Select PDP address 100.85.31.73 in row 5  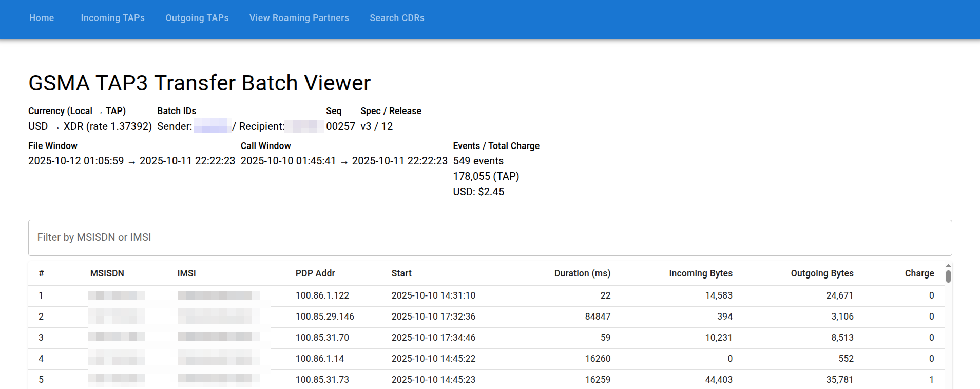point(322,380)
